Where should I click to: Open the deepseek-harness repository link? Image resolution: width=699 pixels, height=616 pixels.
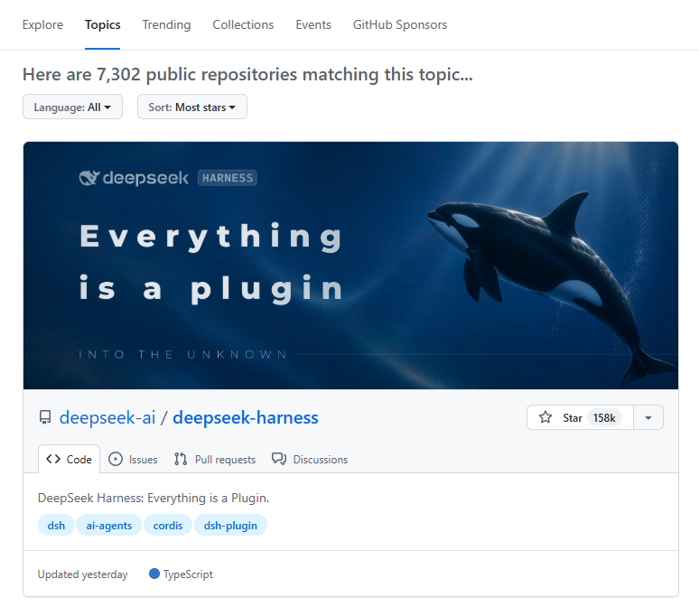(246, 417)
